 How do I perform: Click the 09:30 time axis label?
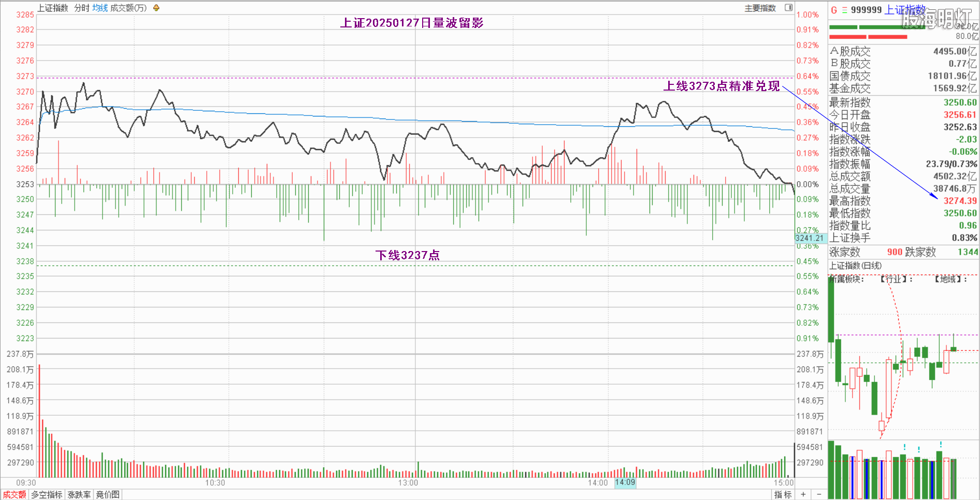[26, 482]
